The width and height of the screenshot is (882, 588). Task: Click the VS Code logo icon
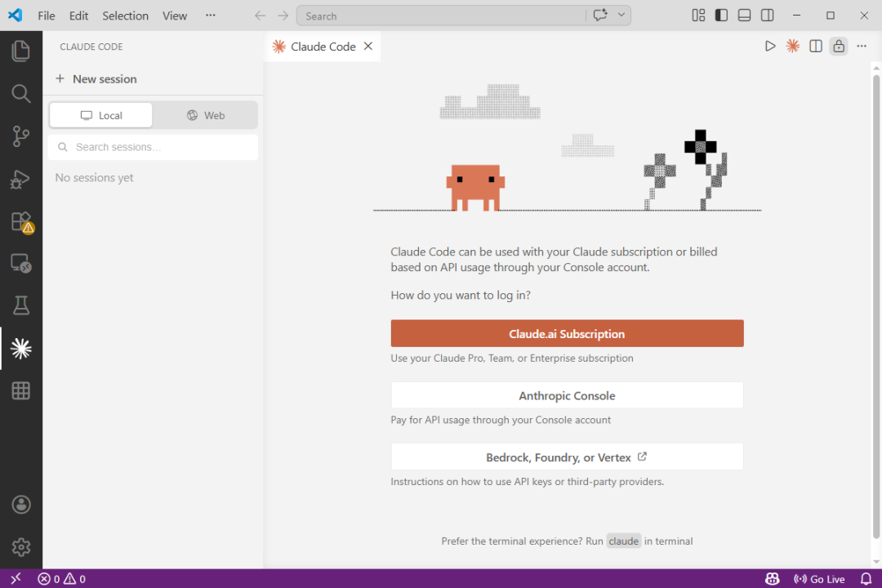pos(16,16)
